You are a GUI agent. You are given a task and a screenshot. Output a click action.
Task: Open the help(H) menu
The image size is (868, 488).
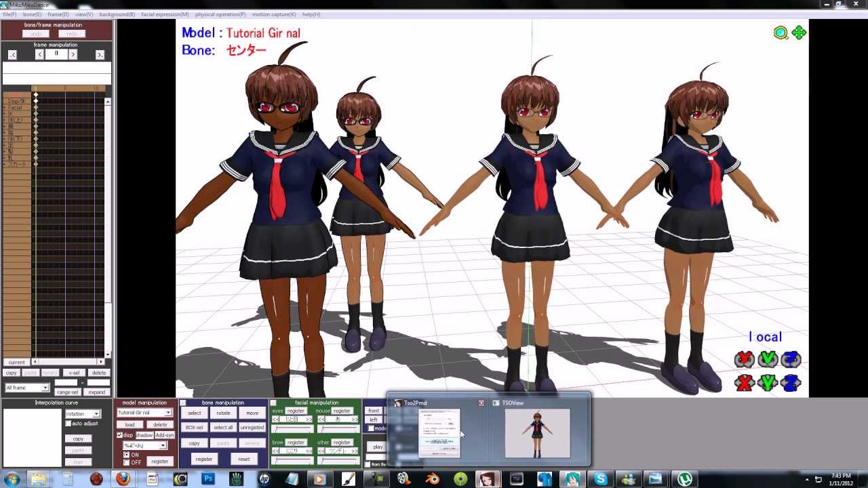pos(311,14)
